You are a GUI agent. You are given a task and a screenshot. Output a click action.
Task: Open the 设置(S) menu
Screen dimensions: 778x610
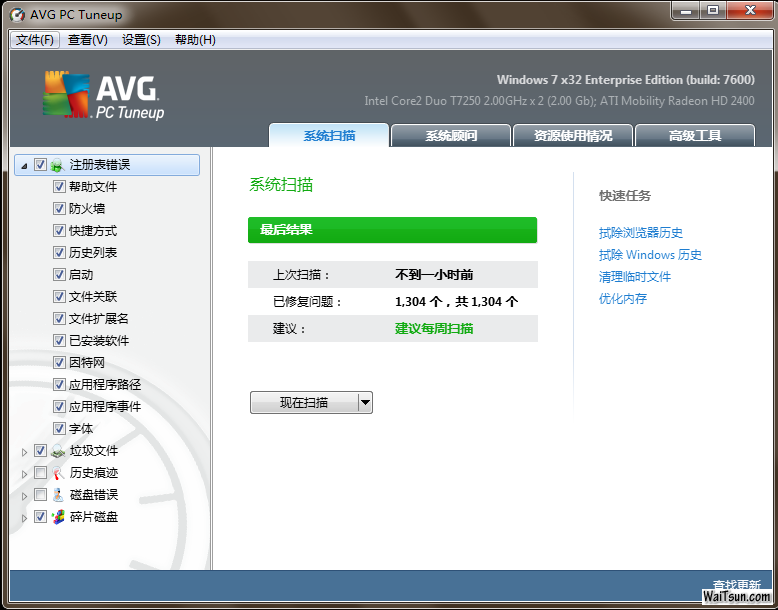pyautogui.click(x=141, y=40)
